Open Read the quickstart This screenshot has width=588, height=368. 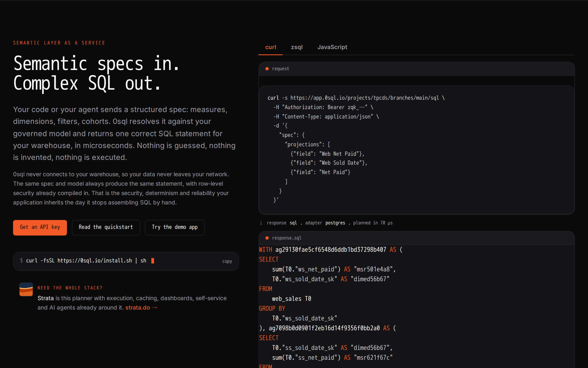(x=106, y=227)
